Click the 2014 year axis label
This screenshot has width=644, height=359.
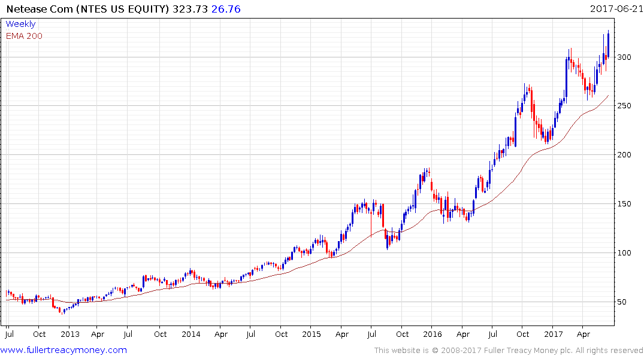tap(191, 334)
